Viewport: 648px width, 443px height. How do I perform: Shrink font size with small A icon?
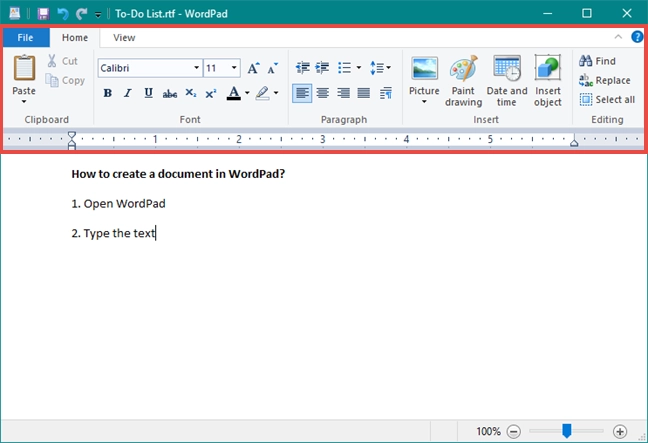coord(272,68)
